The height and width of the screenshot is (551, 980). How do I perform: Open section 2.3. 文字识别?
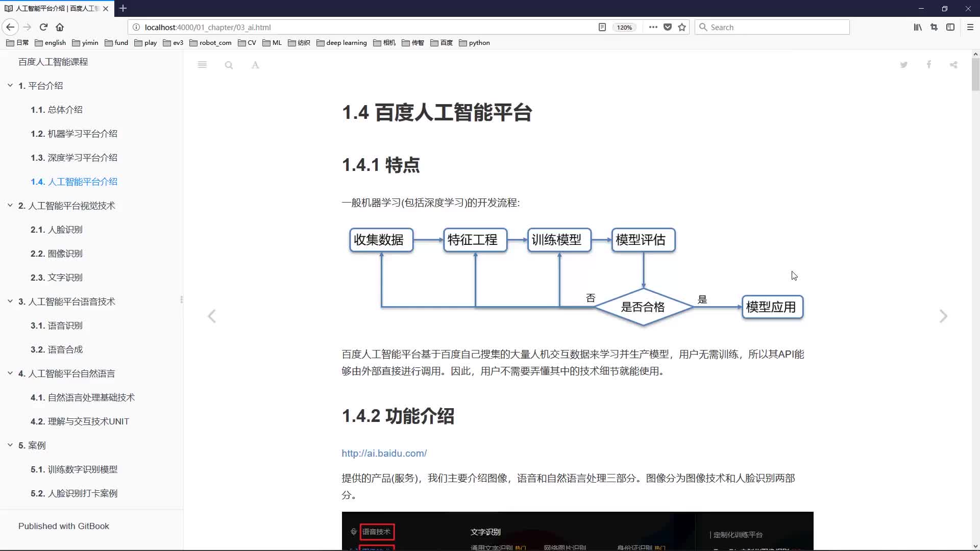pyautogui.click(x=56, y=278)
